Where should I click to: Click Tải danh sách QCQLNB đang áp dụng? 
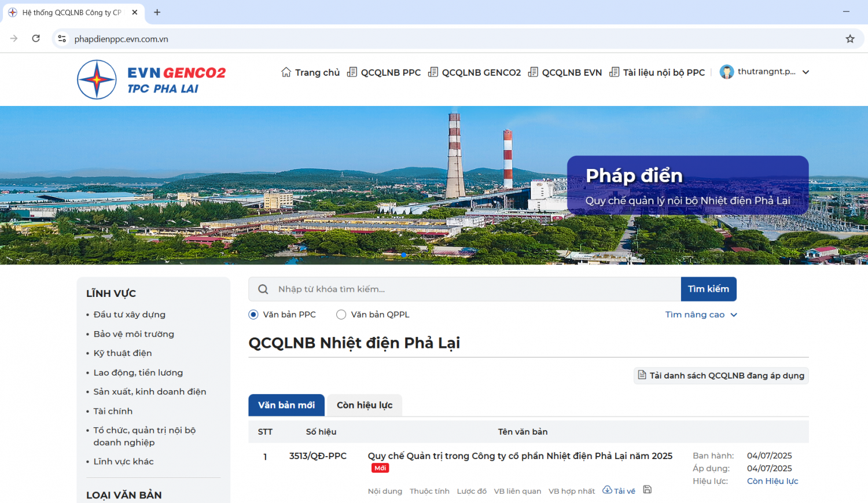click(721, 376)
